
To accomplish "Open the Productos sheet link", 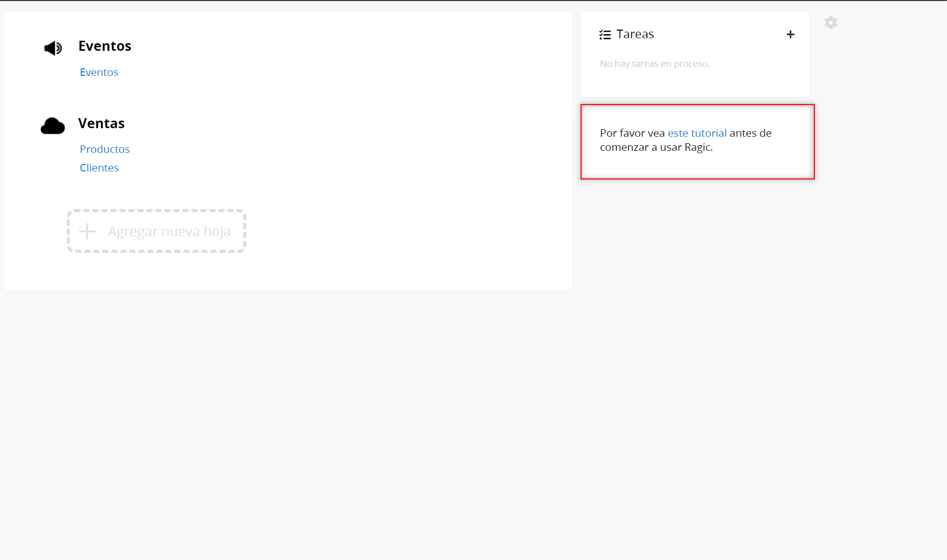I will [x=105, y=149].
